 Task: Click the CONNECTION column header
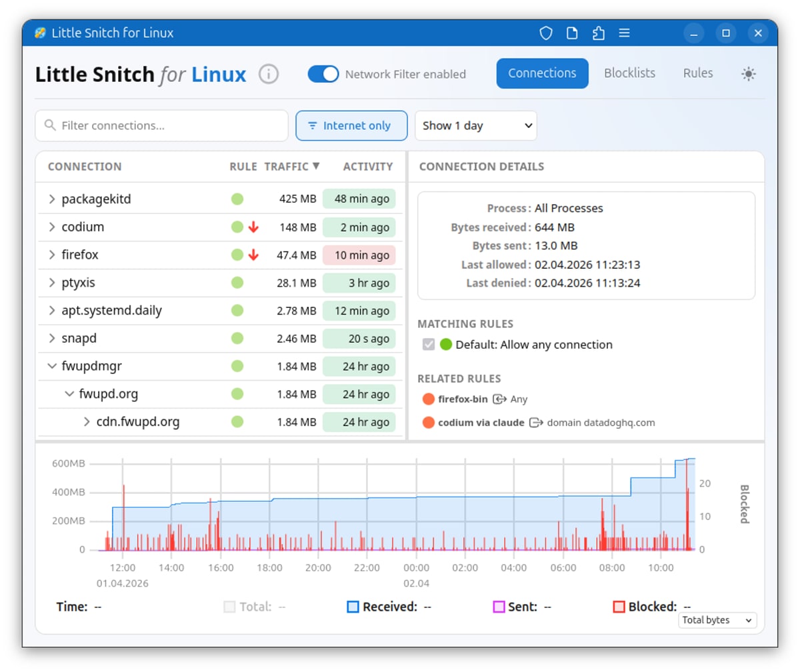[85, 167]
